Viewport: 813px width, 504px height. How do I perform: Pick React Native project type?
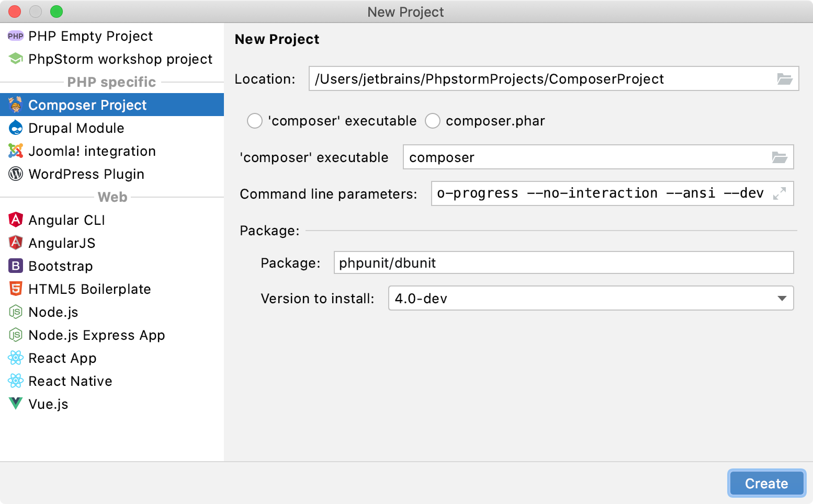pos(112,381)
